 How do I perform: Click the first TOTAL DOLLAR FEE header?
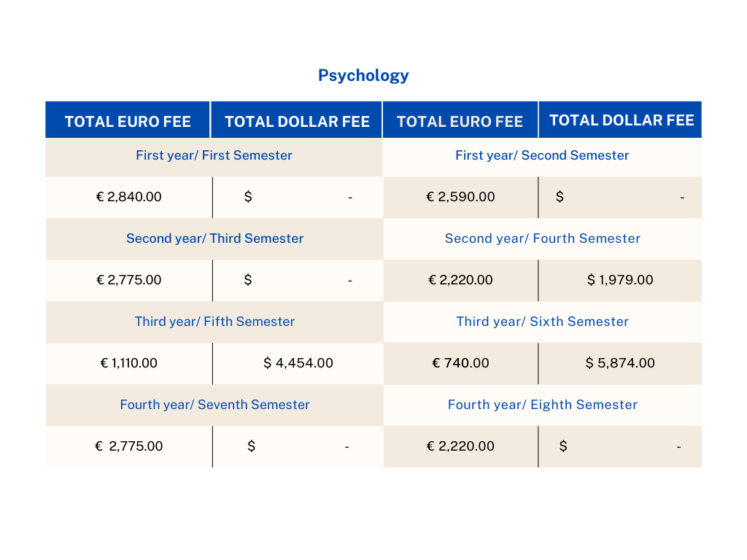coord(297,122)
